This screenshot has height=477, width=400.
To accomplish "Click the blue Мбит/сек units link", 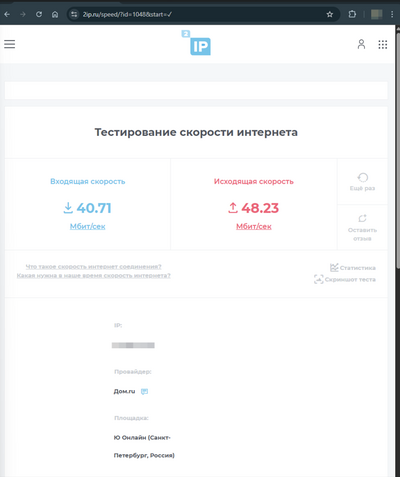I will pyautogui.click(x=87, y=226).
